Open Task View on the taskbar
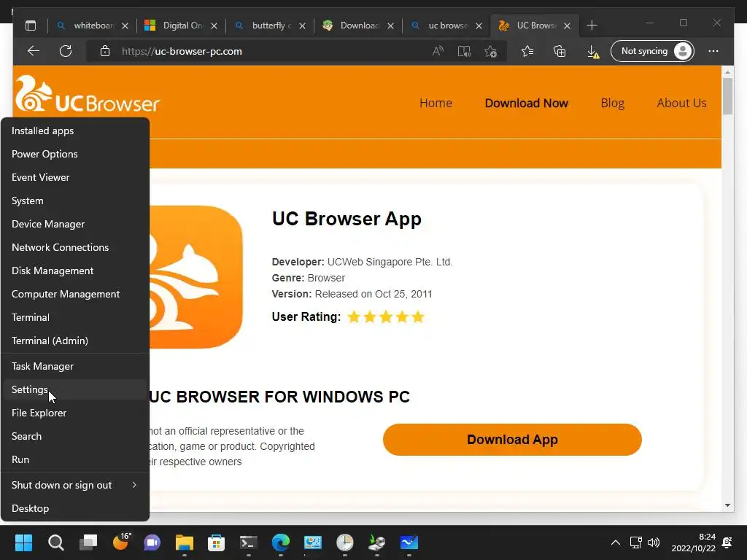The image size is (747, 560). [x=88, y=542]
